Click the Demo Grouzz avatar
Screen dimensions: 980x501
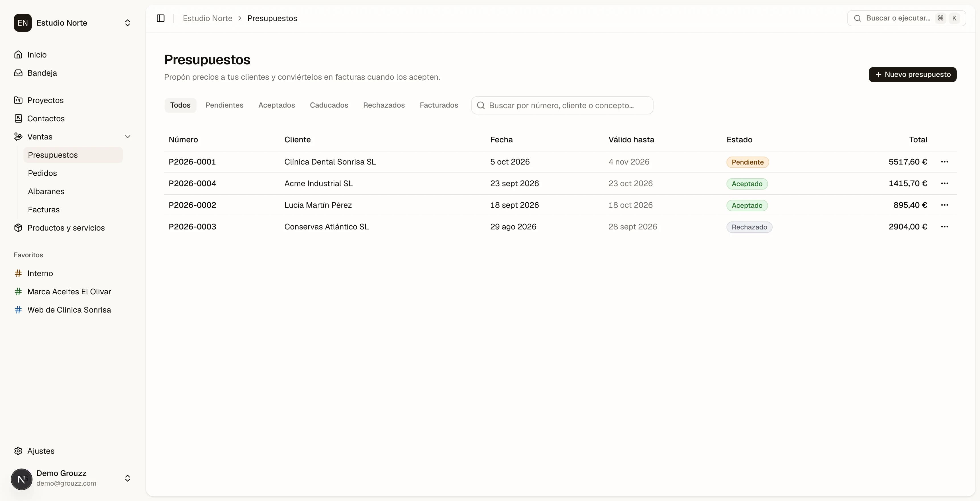22,479
